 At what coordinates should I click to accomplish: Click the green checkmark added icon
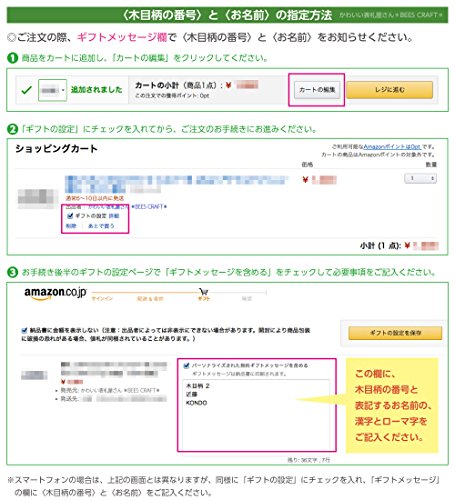coord(26,90)
